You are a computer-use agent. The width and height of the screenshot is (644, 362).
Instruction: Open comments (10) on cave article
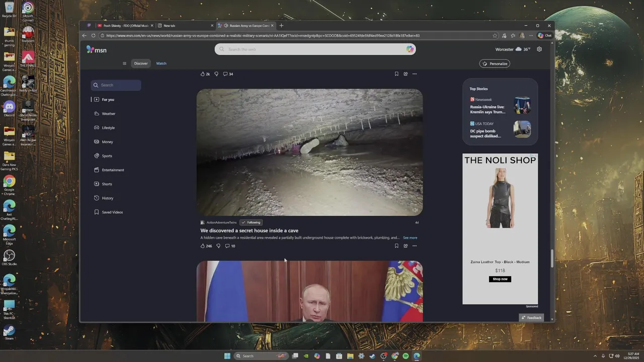point(230,246)
